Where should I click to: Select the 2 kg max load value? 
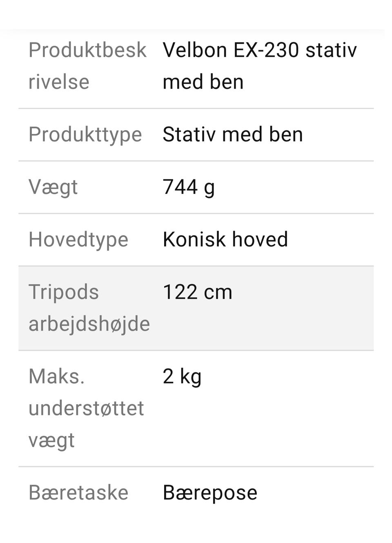(x=182, y=376)
